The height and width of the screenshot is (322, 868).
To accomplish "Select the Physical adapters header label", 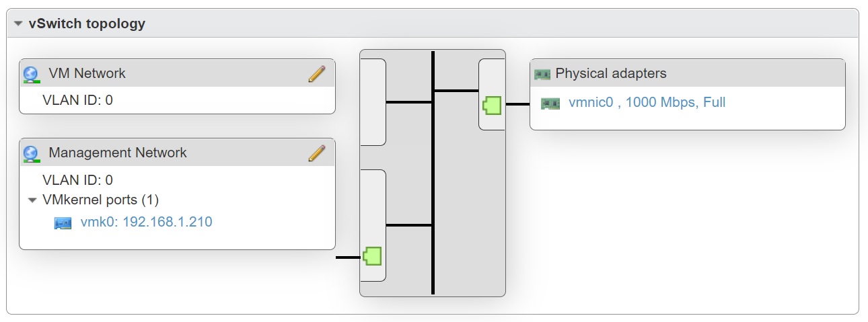I will pyautogui.click(x=611, y=73).
